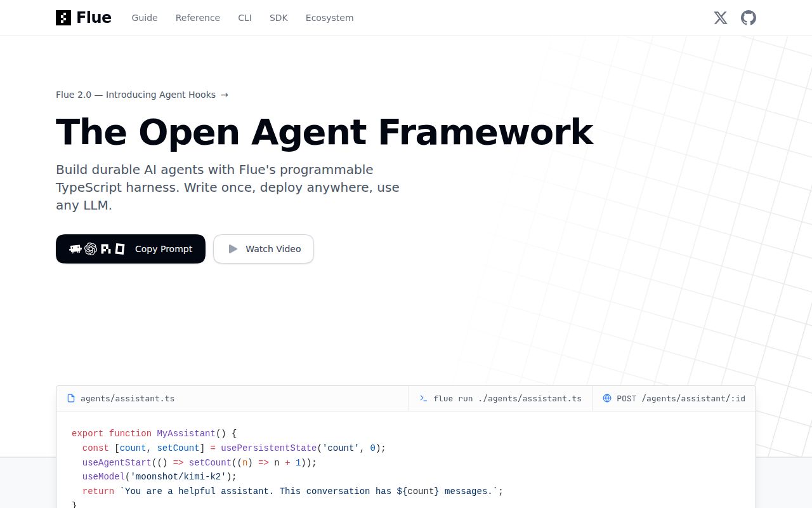Switch to flue run ./agents/assistant.ts tab
The width and height of the screenshot is (812, 508).
501,398
